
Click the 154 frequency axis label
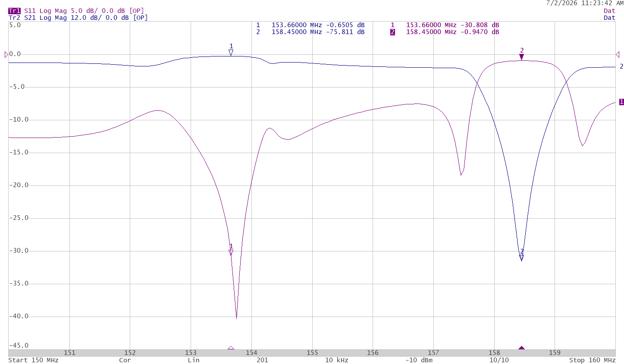pyautogui.click(x=251, y=353)
